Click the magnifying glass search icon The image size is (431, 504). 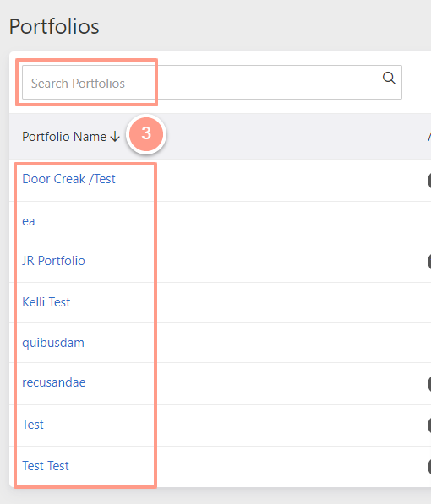(389, 78)
